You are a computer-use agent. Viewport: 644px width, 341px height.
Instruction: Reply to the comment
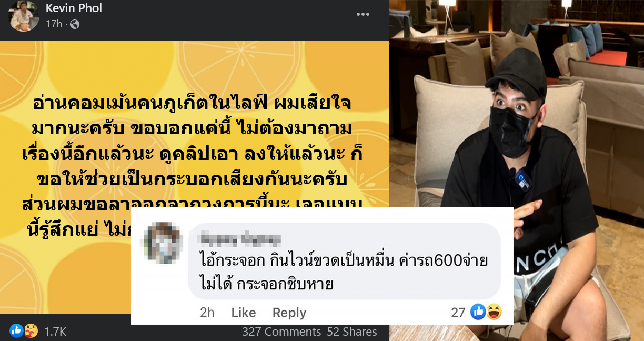tap(289, 313)
